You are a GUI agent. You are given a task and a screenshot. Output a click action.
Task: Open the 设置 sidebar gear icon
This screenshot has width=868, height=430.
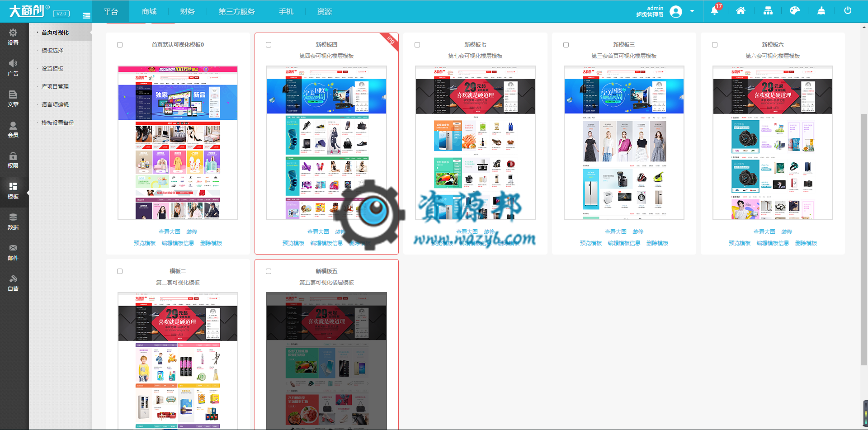click(13, 33)
